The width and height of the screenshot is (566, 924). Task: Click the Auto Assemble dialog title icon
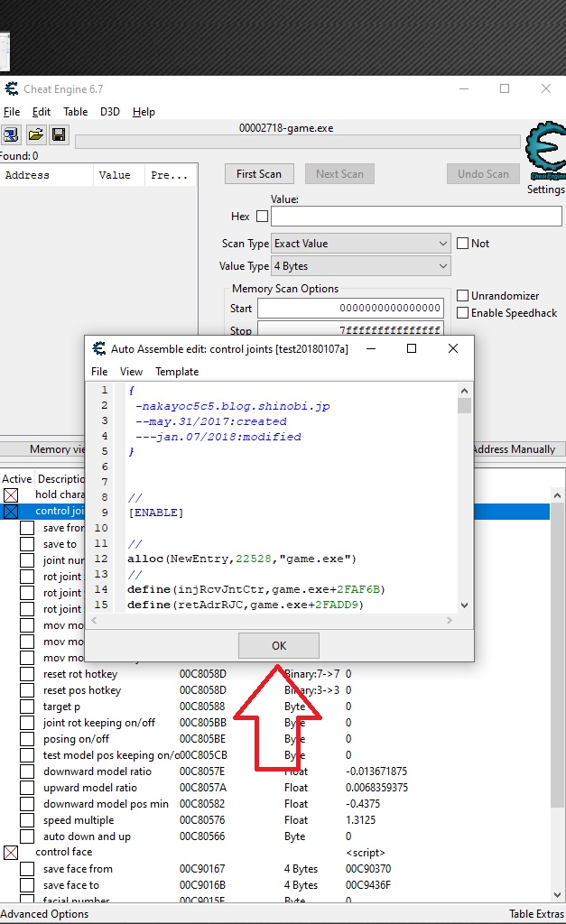click(x=99, y=349)
